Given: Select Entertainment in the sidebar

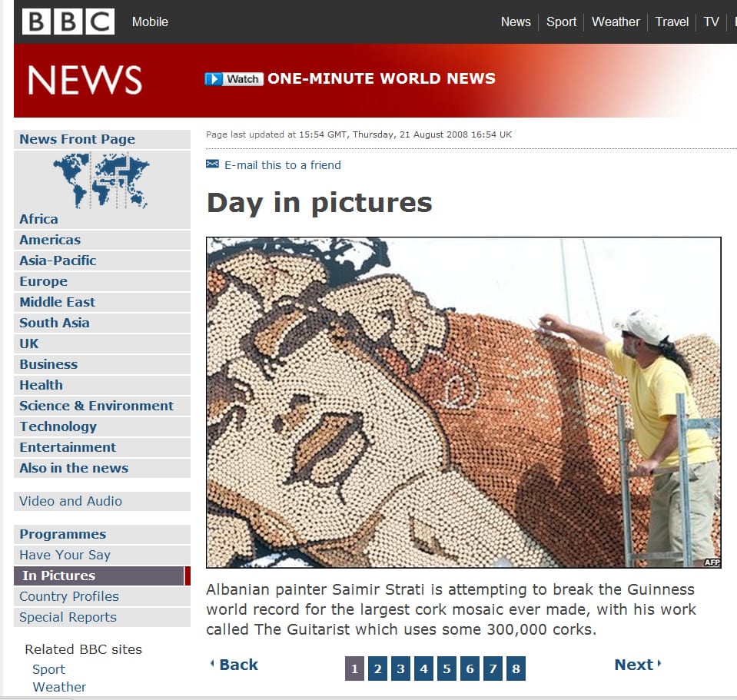Looking at the screenshot, I should click(x=102, y=446).
